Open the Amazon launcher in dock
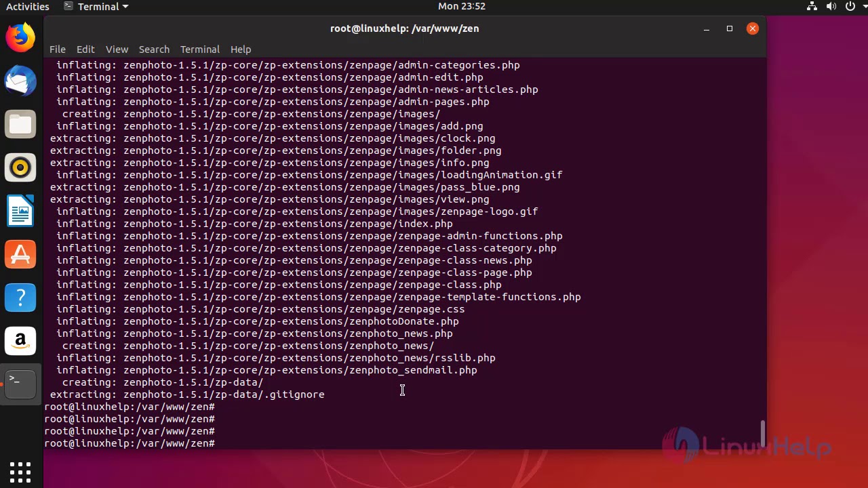868x488 pixels. pos(20,341)
